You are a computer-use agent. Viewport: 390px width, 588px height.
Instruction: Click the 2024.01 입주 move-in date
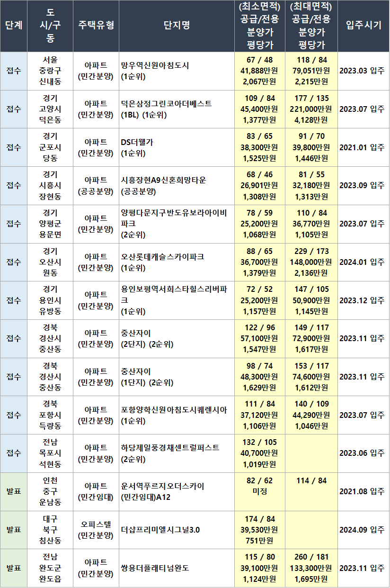click(x=362, y=262)
